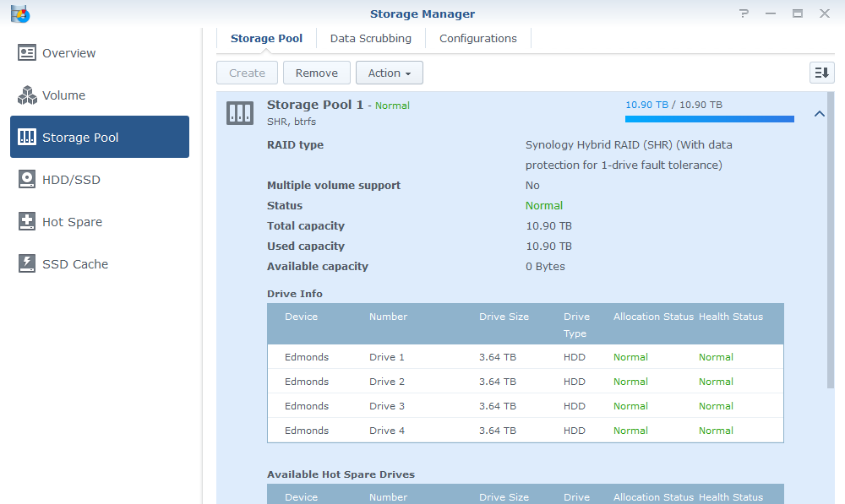Click the greyed-out Create button
Viewport: 845px width, 504px height.
click(247, 73)
